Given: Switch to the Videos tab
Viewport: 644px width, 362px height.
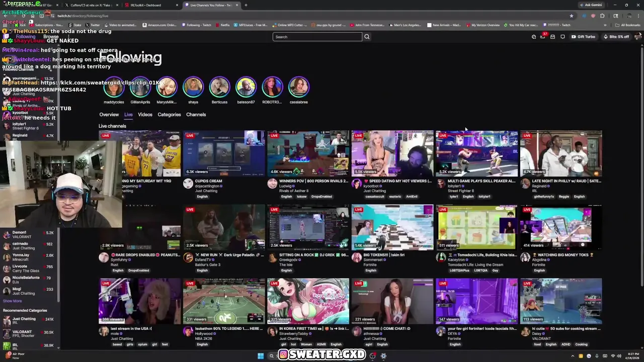Looking at the screenshot, I should (145, 115).
